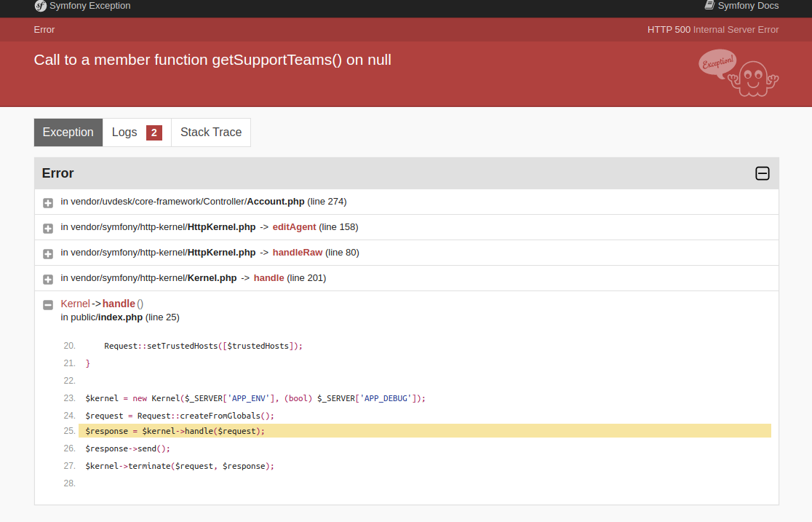
Task: Toggle open the first stack trace entry
Action: click(x=47, y=202)
